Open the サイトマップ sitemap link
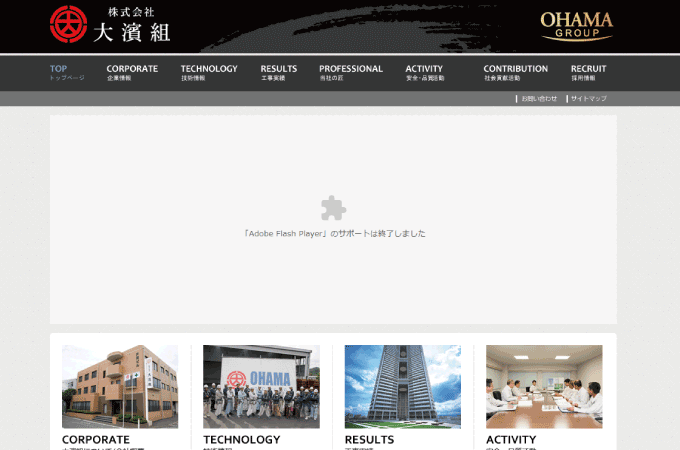 point(588,99)
